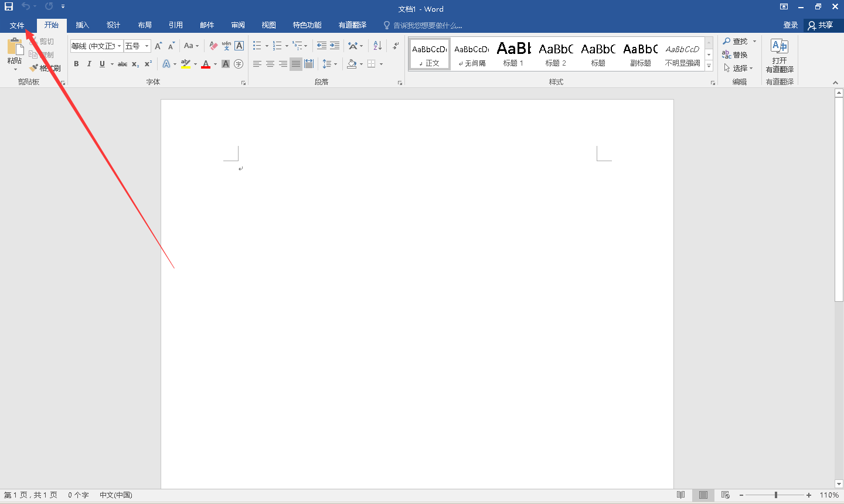Screen dimensions: 844x504
Task: Click the Subscript x₂ icon
Action: pyautogui.click(x=135, y=64)
